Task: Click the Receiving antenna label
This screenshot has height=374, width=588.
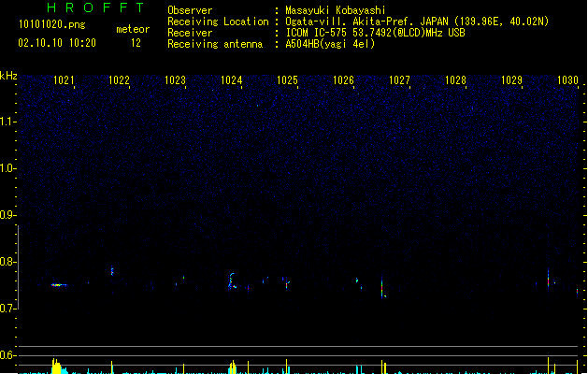Action: (215, 44)
